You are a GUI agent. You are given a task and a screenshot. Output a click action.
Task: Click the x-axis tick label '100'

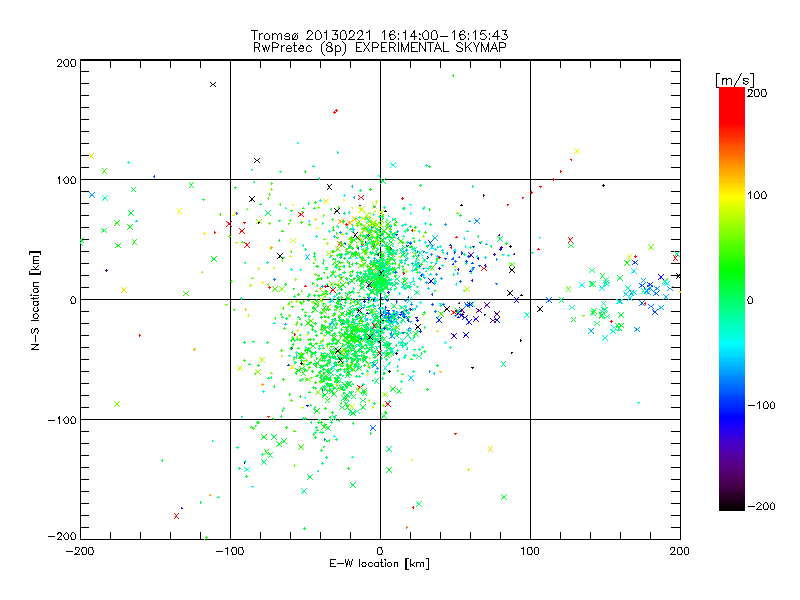(x=530, y=551)
